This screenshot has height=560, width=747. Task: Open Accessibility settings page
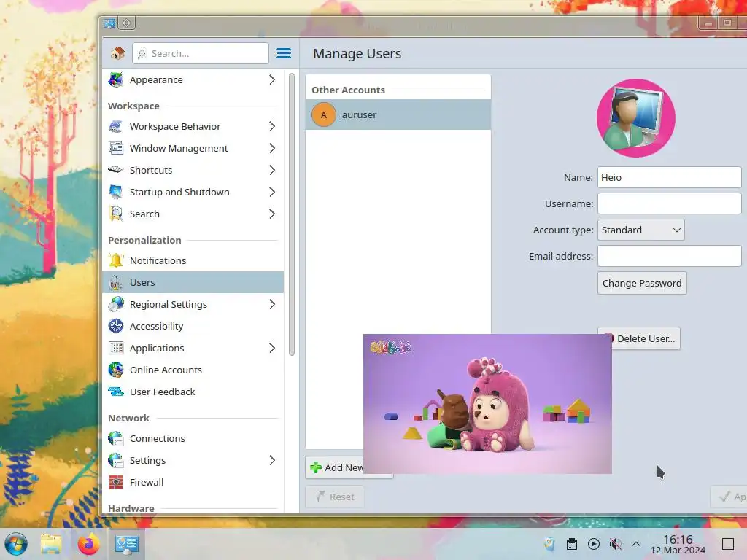(x=193, y=326)
